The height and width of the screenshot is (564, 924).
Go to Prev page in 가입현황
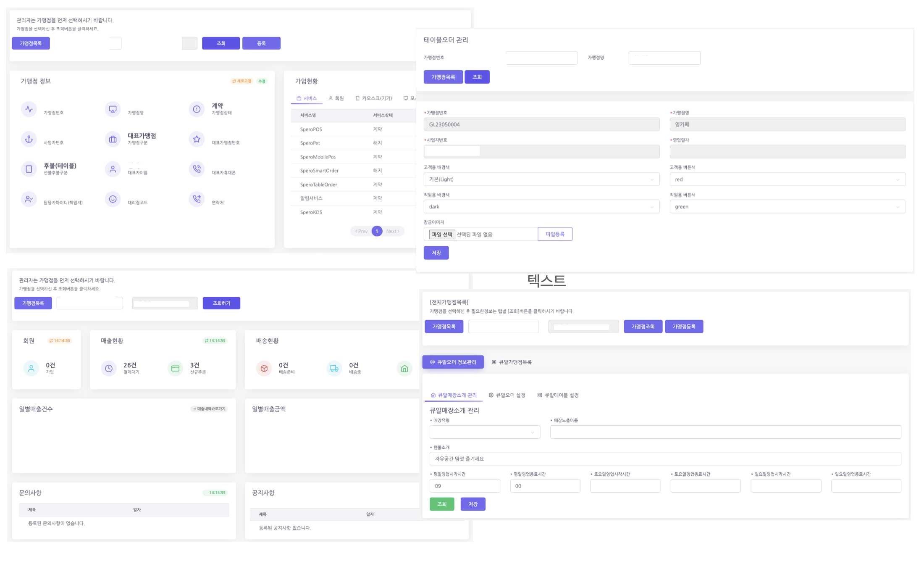click(x=361, y=231)
